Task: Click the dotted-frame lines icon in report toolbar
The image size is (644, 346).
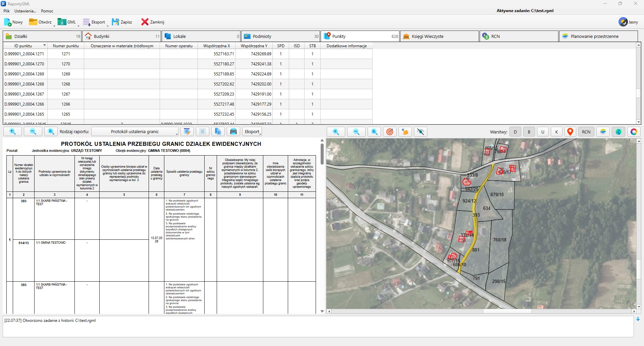Action: (x=203, y=132)
